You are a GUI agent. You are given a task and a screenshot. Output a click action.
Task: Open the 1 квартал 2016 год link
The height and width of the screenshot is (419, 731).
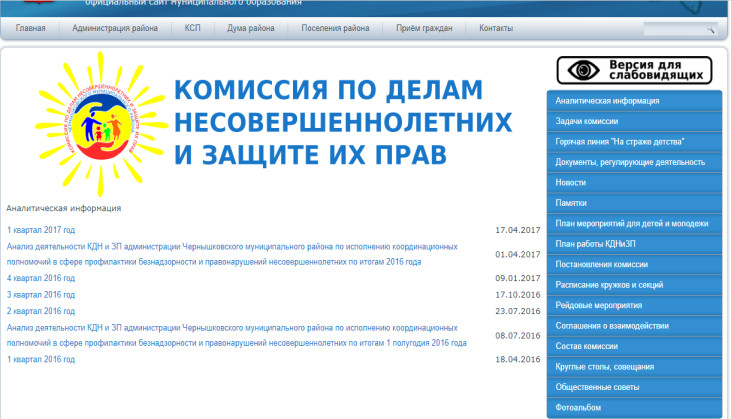coord(41,359)
